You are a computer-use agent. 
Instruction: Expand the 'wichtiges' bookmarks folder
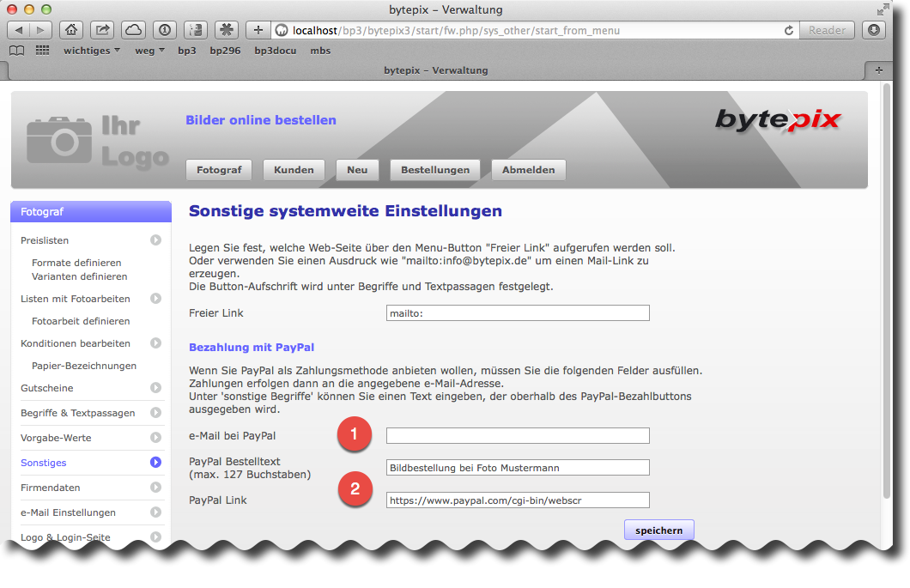(92, 51)
